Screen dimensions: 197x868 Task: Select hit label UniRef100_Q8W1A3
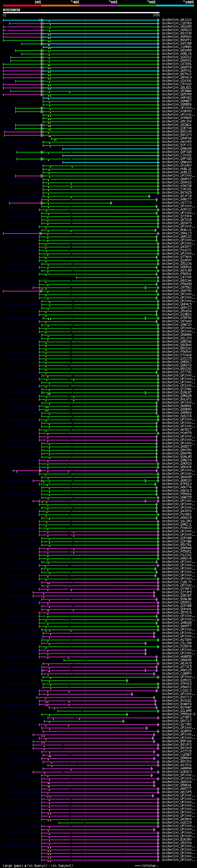pos(177,162)
